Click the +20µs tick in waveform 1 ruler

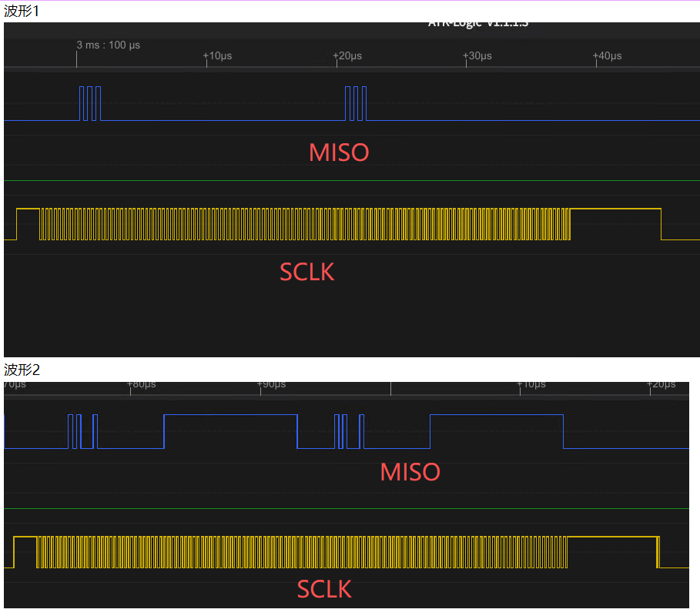point(347,56)
